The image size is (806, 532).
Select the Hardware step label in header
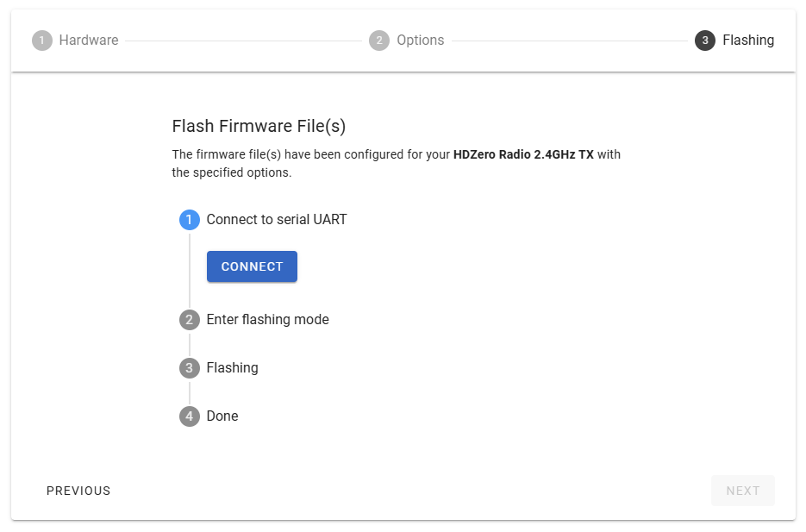(89, 41)
